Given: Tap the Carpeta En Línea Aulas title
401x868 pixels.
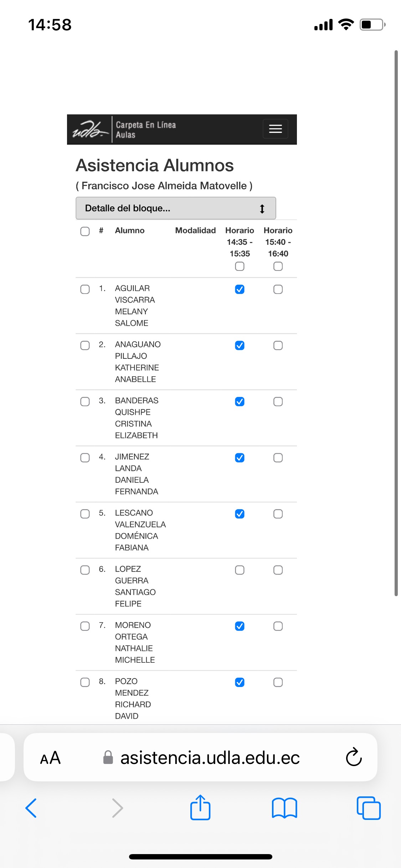Looking at the screenshot, I should pyautogui.click(x=146, y=129).
